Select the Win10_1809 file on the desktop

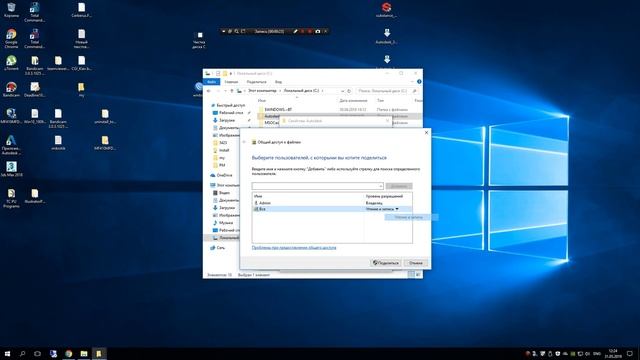click(35, 116)
